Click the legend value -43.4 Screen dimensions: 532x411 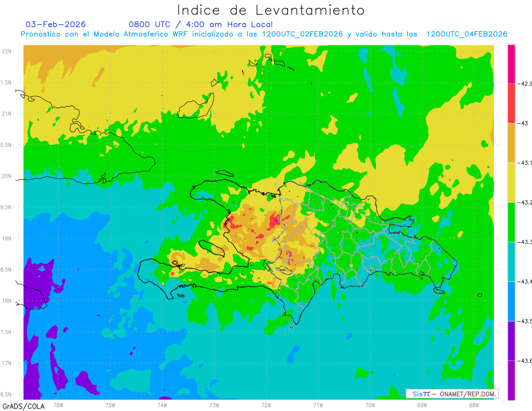point(525,282)
